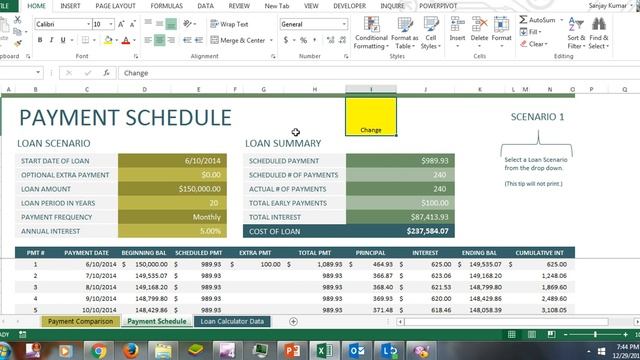Click Merge & Center button
The image size is (640, 360).
point(238,40)
